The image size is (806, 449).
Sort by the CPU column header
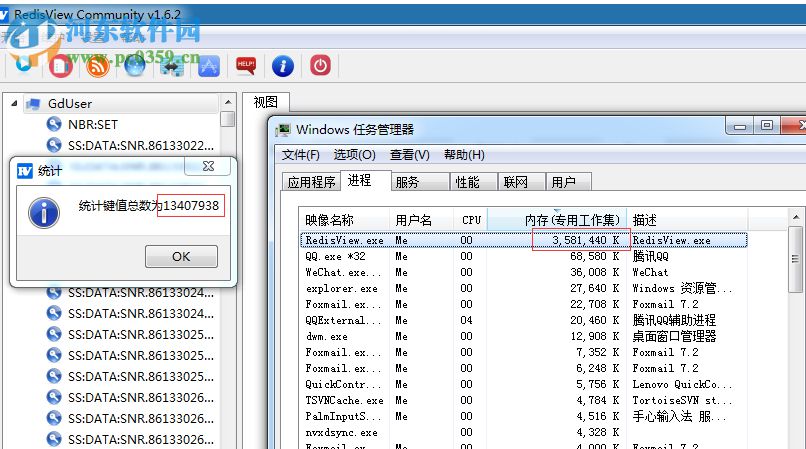[x=471, y=220]
